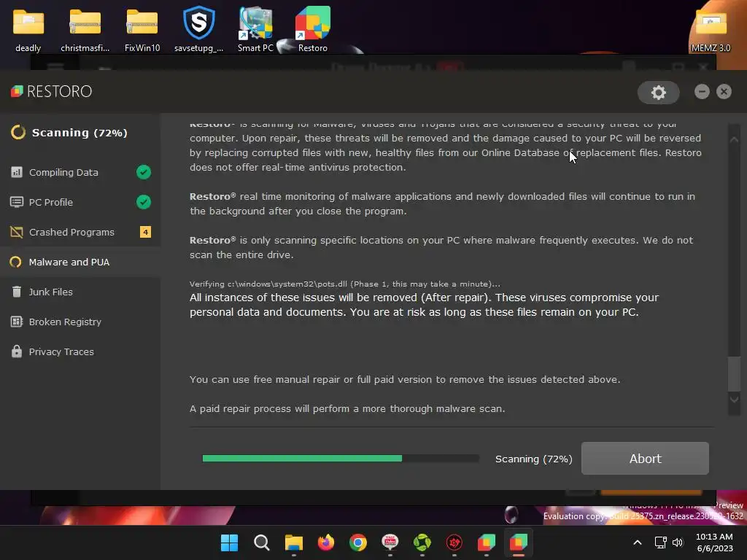
Task: Open network status in system tray
Action: [660, 542]
